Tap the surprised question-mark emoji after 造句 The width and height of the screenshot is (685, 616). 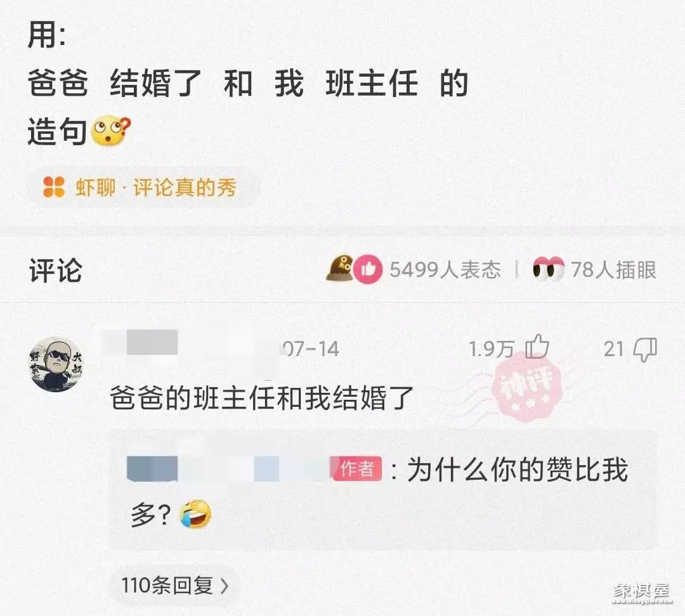tap(110, 131)
